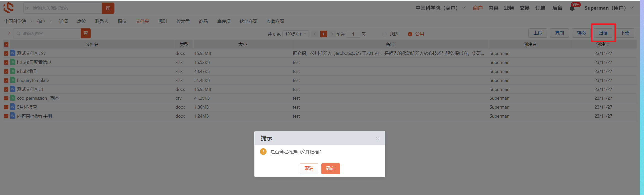
Task: Switch to the 规则 tab
Action: pos(163,21)
